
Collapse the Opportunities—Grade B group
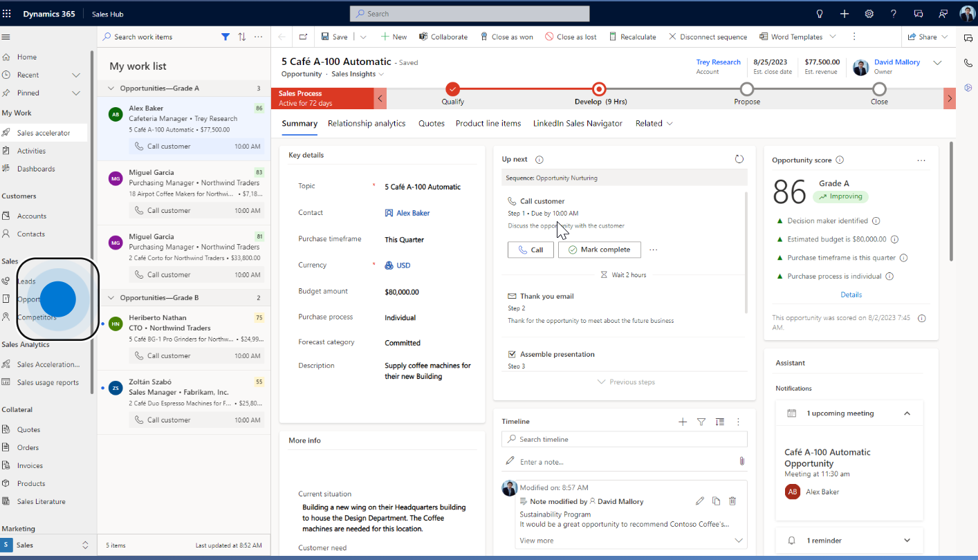coord(111,298)
